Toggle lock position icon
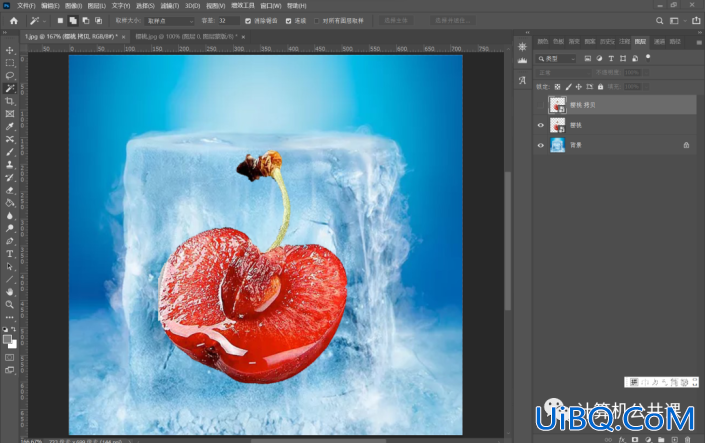This screenshot has width=705, height=443. pyautogui.click(x=579, y=87)
